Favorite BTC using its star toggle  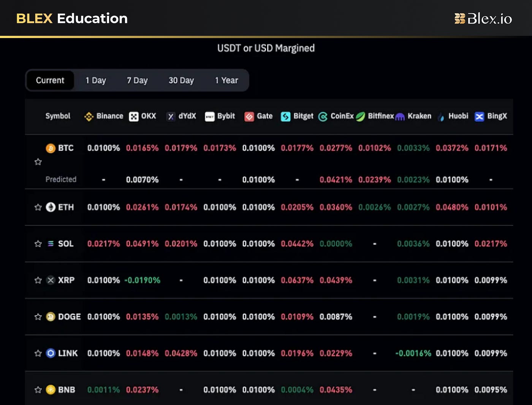[x=38, y=162]
